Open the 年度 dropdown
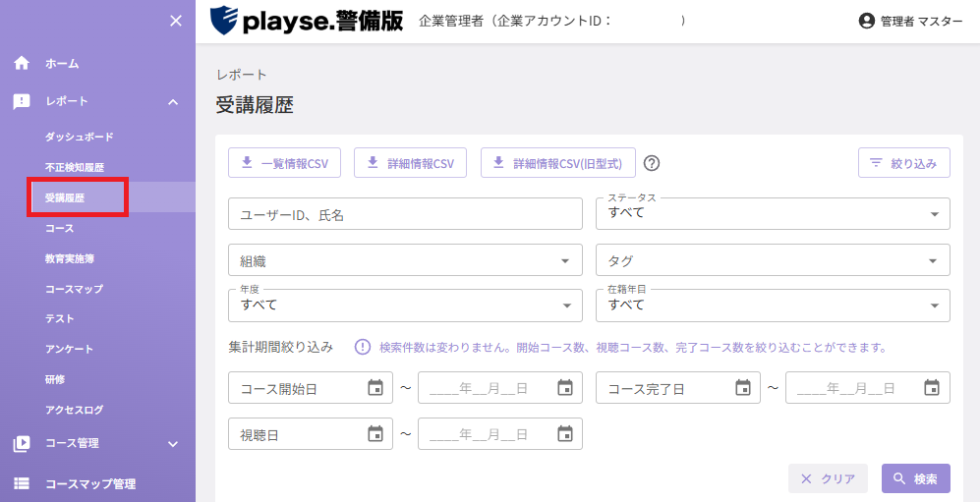Screen dimensions: 980x502 tap(406, 306)
